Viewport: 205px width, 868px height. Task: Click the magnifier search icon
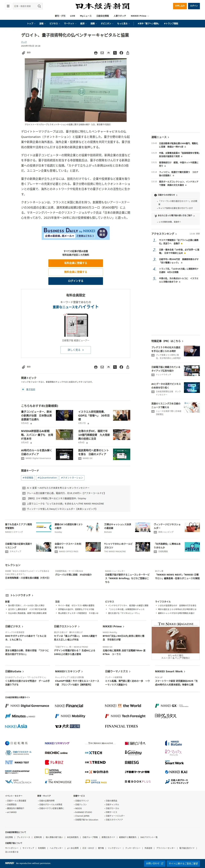(x=39, y=6)
